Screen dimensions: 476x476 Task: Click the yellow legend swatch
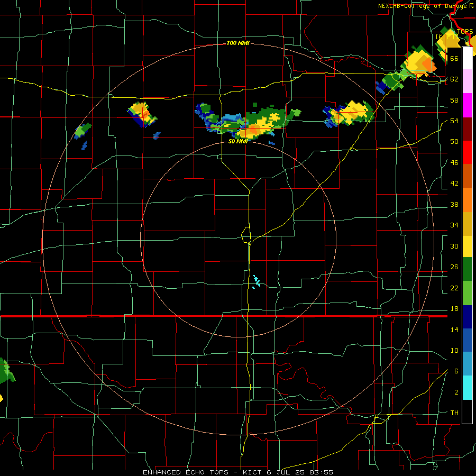(467, 246)
